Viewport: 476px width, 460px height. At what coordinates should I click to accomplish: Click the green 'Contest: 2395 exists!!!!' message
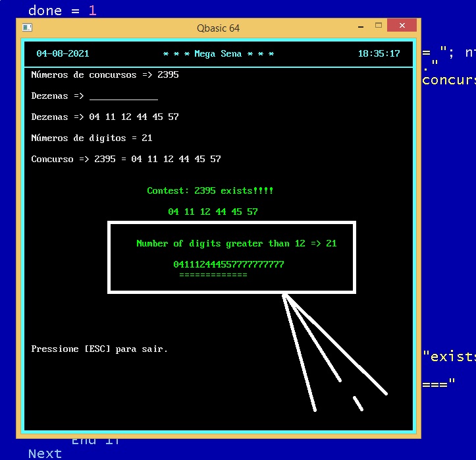(210, 191)
